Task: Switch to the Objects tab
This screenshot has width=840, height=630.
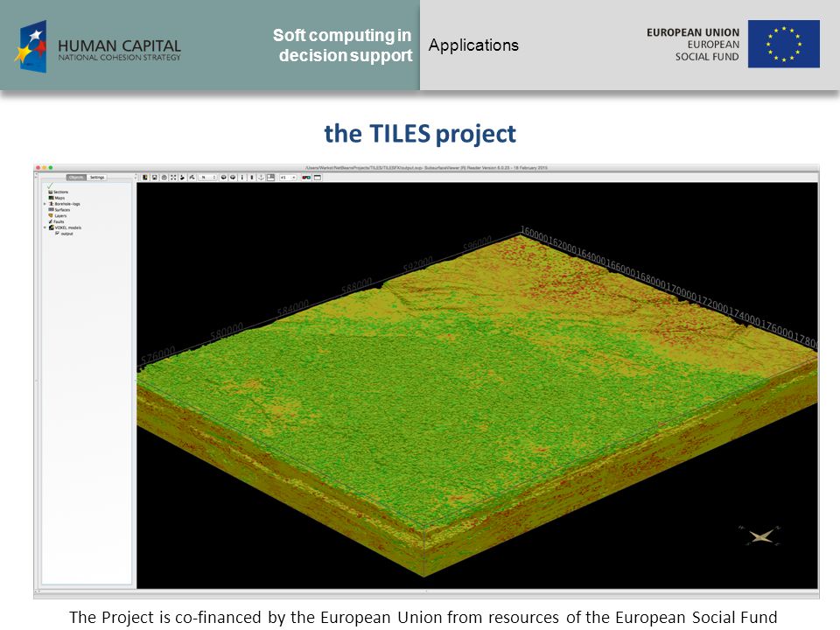Action: pyautogui.click(x=76, y=178)
